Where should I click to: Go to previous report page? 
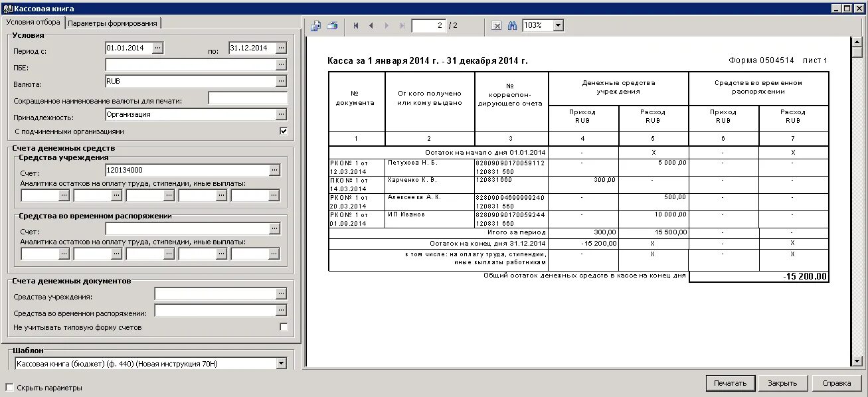pos(371,25)
